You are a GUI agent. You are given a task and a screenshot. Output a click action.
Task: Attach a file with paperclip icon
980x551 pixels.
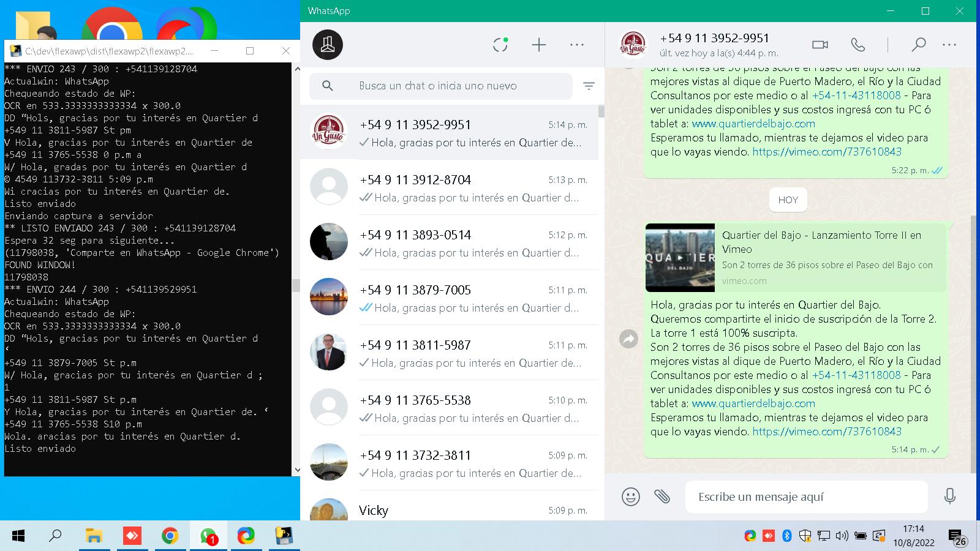coord(662,497)
